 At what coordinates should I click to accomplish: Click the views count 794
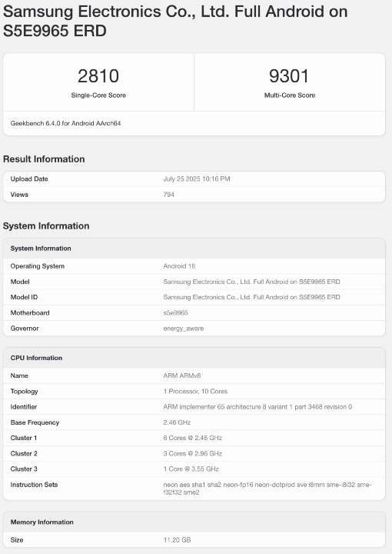pos(168,195)
